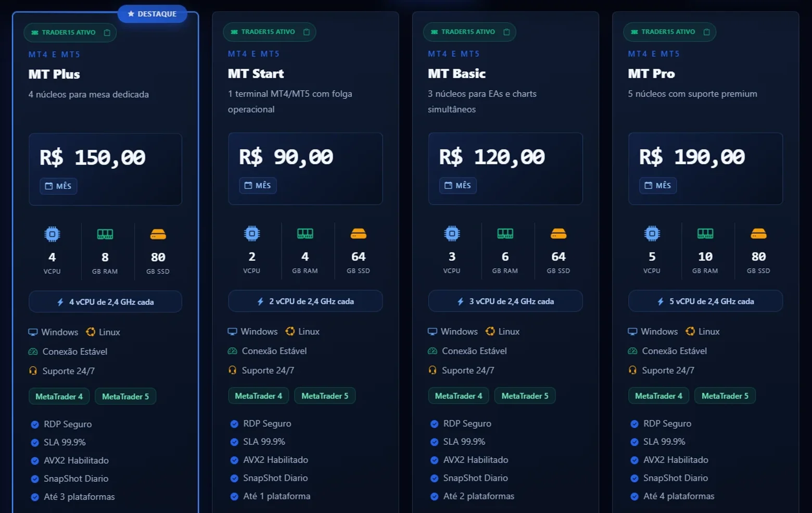Click the RAM icon on MT Pro

click(x=705, y=234)
